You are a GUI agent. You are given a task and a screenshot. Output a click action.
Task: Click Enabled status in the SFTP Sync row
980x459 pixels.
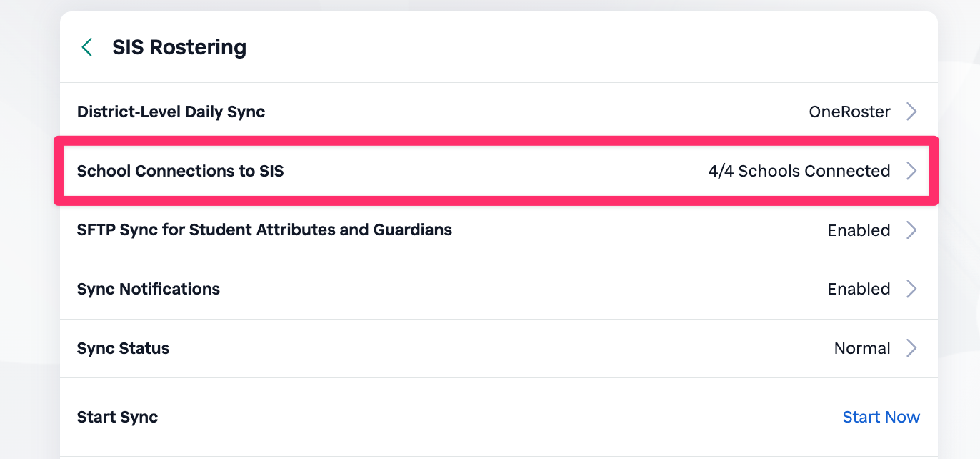click(x=859, y=231)
